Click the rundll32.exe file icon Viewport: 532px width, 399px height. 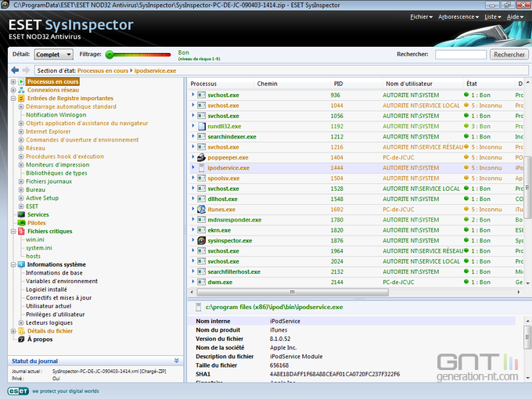(202, 126)
